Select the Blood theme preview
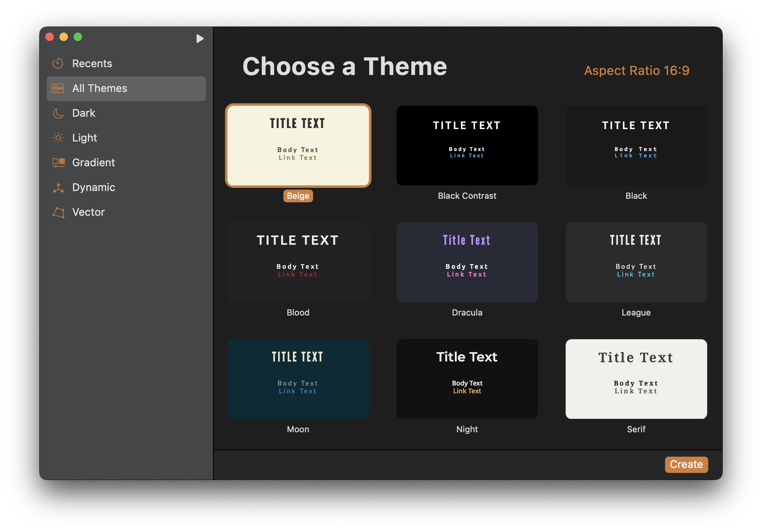The height and width of the screenshot is (532, 762). click(x=298, y=262)
